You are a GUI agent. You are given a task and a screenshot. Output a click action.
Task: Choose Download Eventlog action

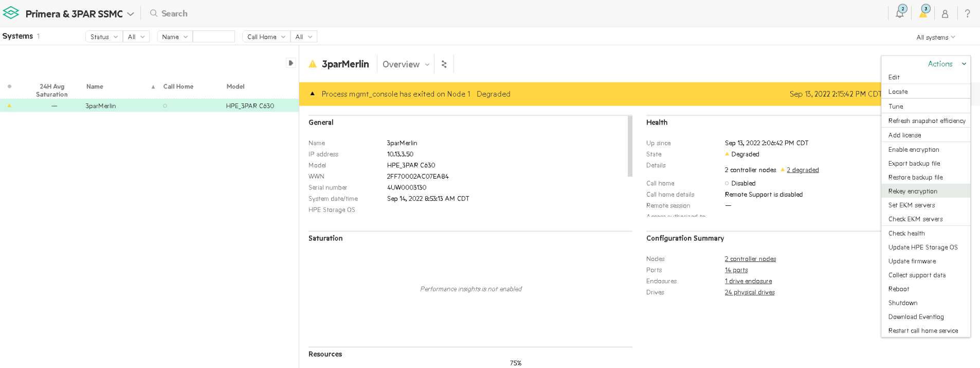pyautogui.click(x=925, y=317)
